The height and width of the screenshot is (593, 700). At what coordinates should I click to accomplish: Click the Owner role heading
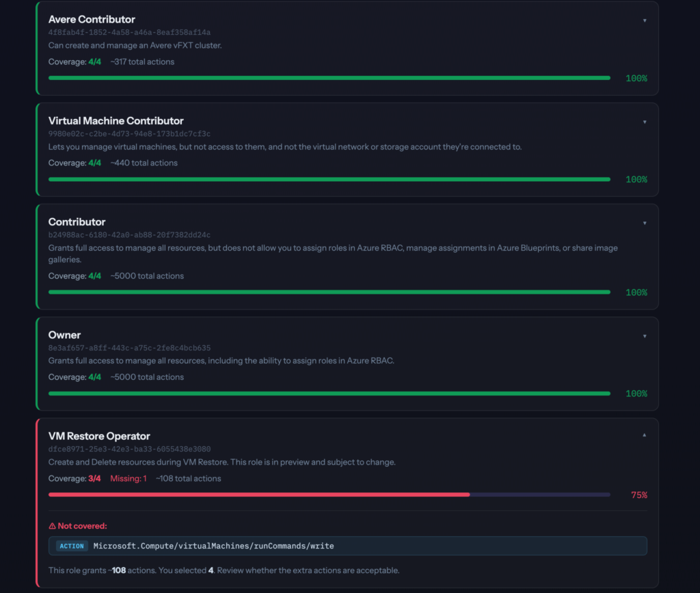(x=64, y=335)
